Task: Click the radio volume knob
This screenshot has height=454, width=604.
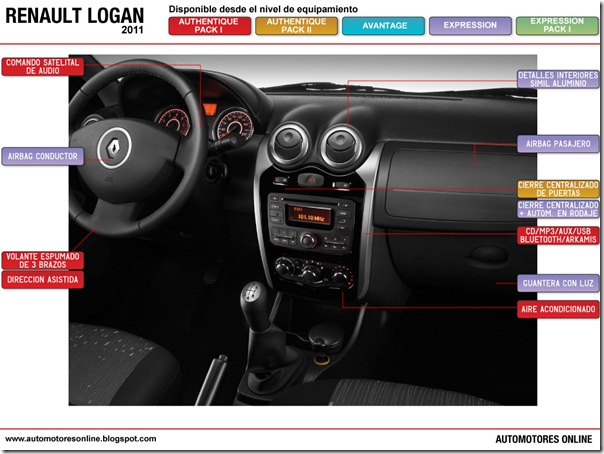Action: point(308,241)
